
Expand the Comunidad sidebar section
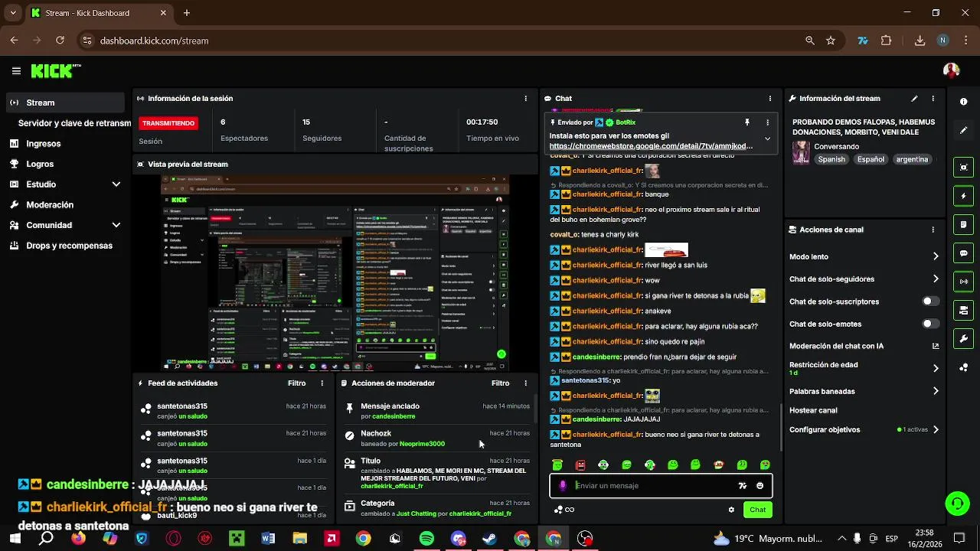tap(116, 225)
